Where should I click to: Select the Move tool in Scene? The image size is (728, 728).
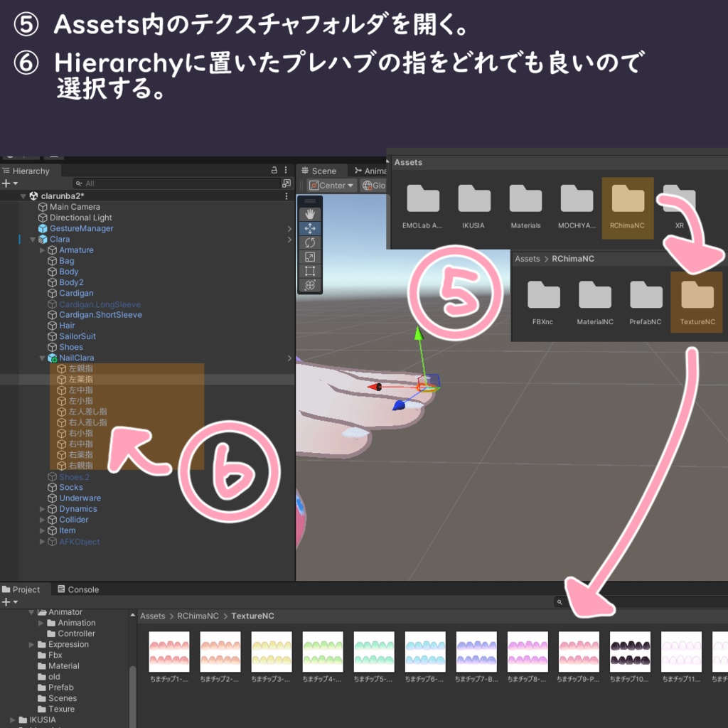(310, 228)
